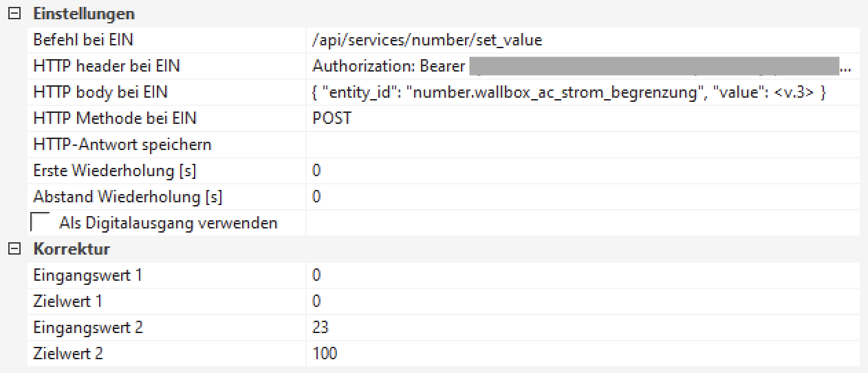The width and height of the screenshot is (868, 373).
Task: Select the 'HTTP-Antwort speichern' label
Action: (x=122, y=145)
